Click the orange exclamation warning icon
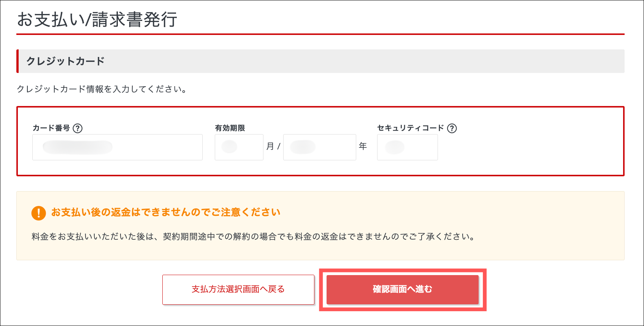The width and height of the screenshot is (644, 326). 39,213
